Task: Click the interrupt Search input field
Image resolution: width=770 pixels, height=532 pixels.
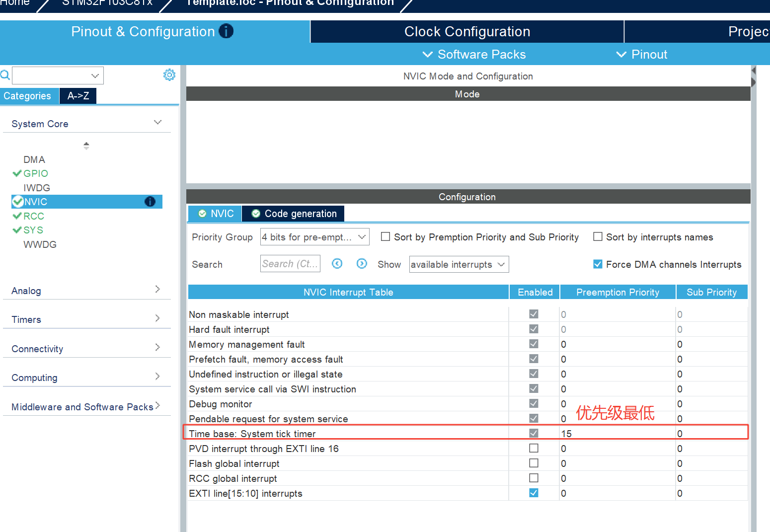Action: (290, 264)
